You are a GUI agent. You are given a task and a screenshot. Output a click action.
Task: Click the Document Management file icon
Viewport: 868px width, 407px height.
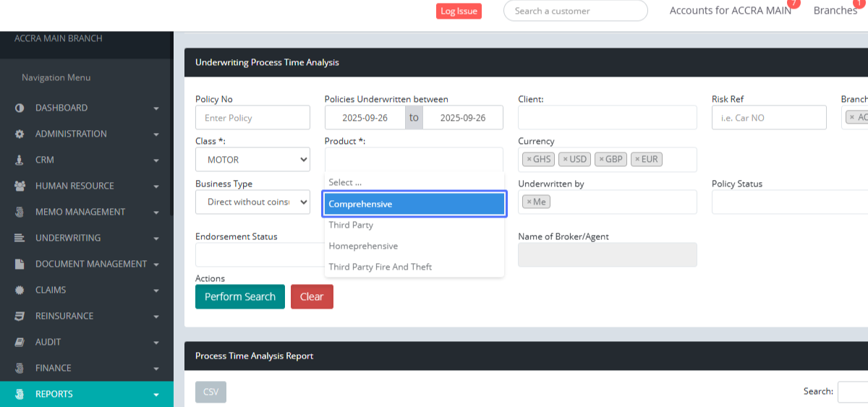tap(20, 264)
